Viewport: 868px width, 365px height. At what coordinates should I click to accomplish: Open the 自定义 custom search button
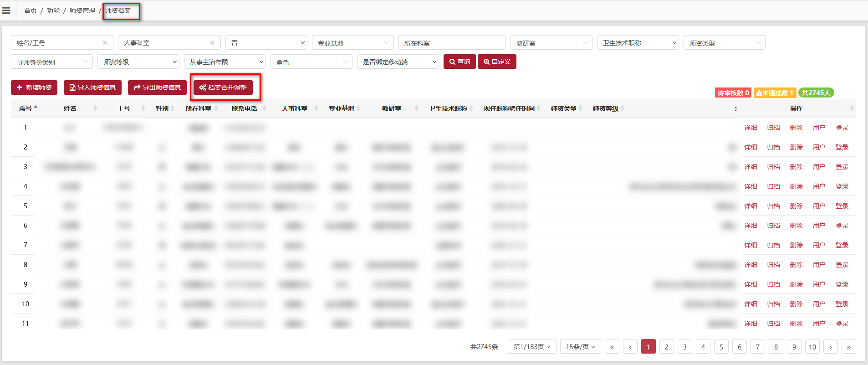(497, 62)
